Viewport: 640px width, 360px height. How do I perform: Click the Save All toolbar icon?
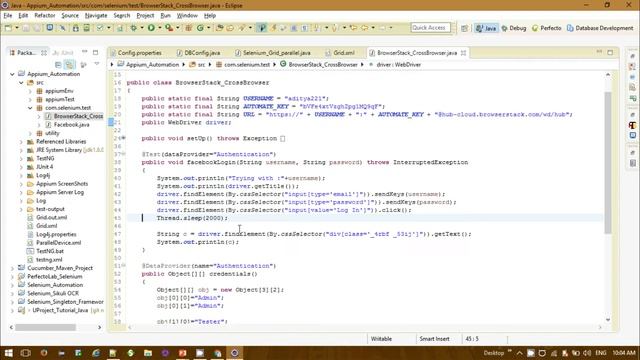coord(37,28)
